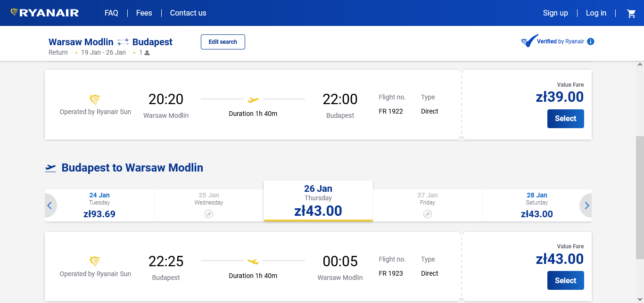The image size is (644, 303).
Task: Click the passenger count person icon
Action: pyautogui.click(x=147, y=53)
